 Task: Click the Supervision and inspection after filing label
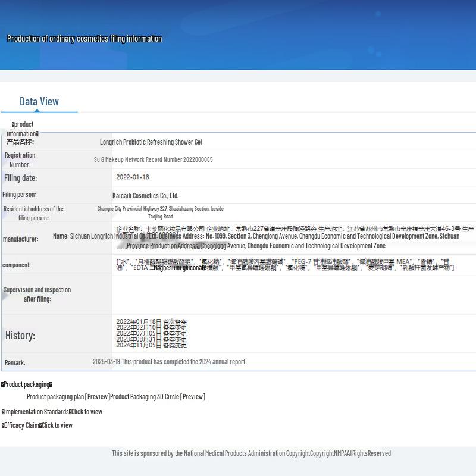pyautogui.click(x=37, y=295)
